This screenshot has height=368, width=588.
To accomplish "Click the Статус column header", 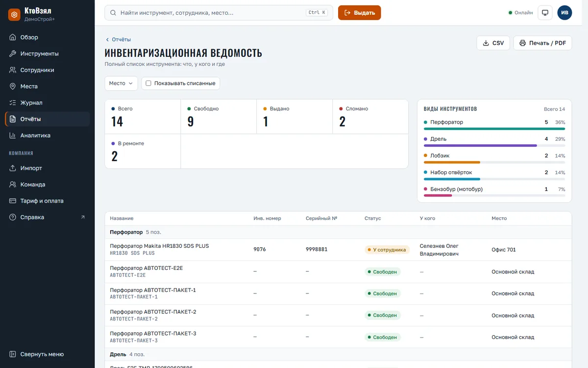I will [x=372, y=218].
